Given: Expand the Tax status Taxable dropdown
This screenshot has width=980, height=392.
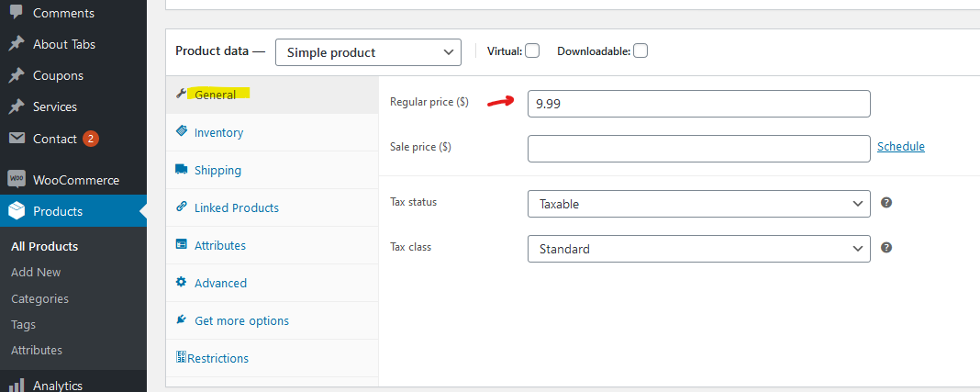Looking at the screenshot, I should click(x=698, y=204).
